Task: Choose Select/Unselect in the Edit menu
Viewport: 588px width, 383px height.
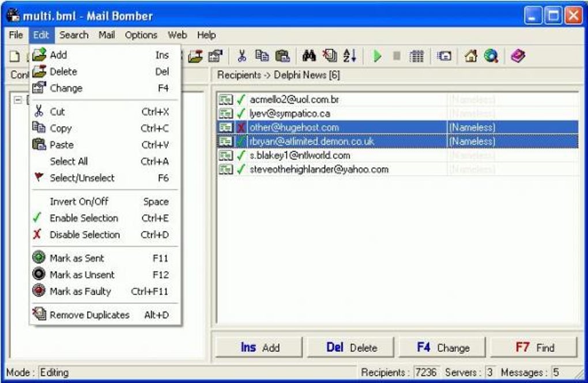Action: pos(105,178)
